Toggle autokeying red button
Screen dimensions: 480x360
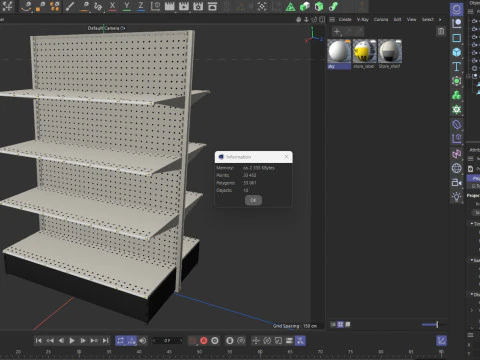click(204, 340)
